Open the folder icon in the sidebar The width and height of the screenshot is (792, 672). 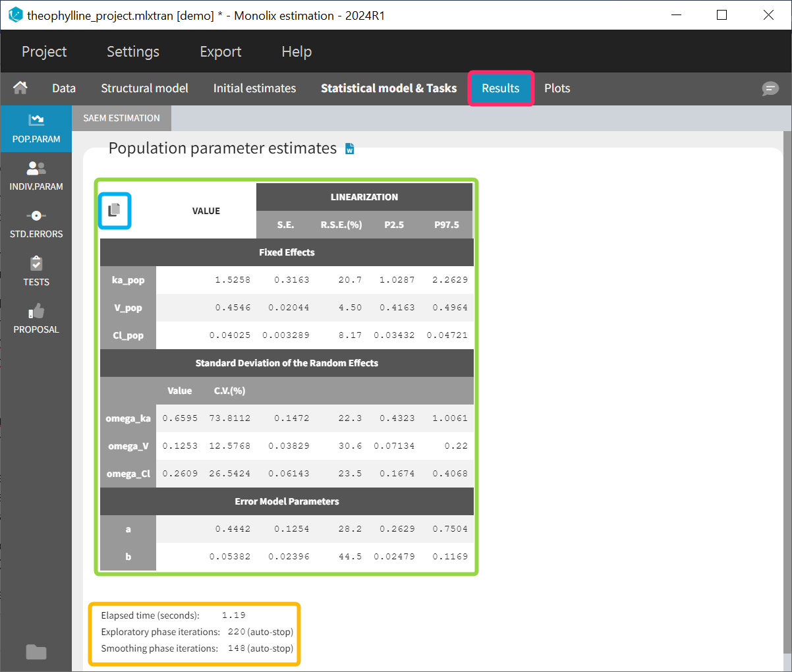pos(36,652)
